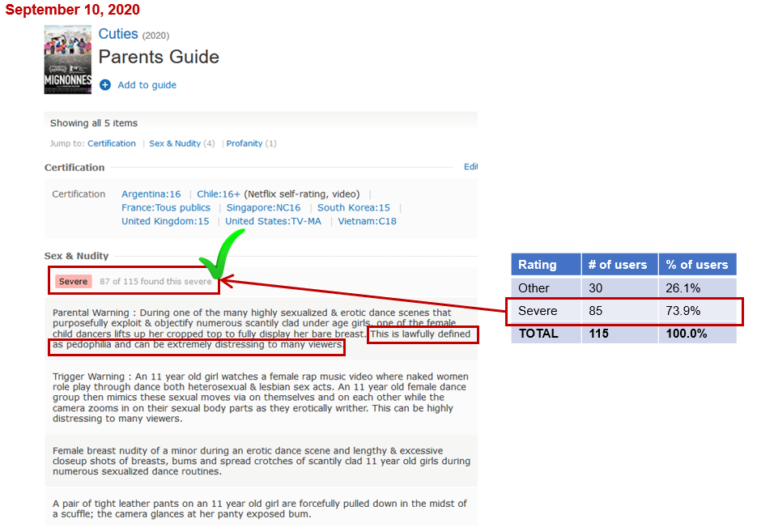Click the TOTAL row label
This screenshot has width=774, height=532.
point(538,334)
